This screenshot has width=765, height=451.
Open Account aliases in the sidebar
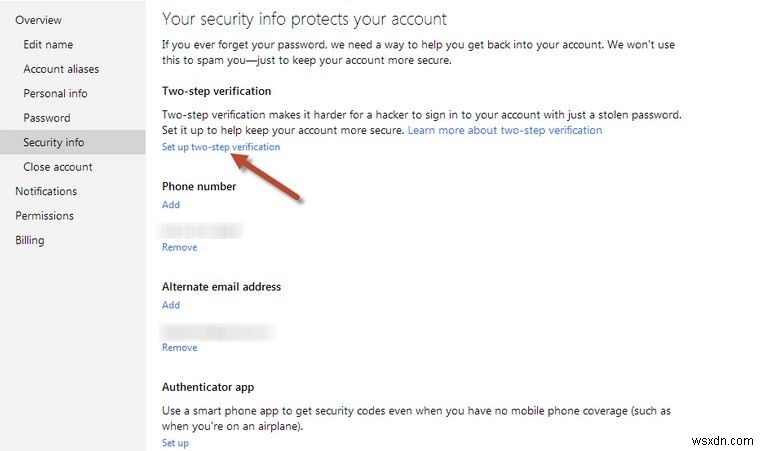click(61, 69)
